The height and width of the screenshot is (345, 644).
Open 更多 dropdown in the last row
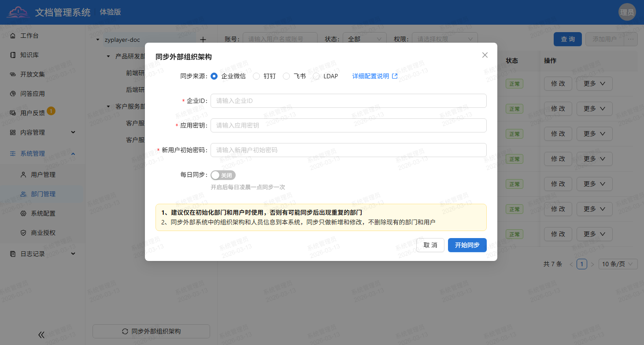click(594, 234)
